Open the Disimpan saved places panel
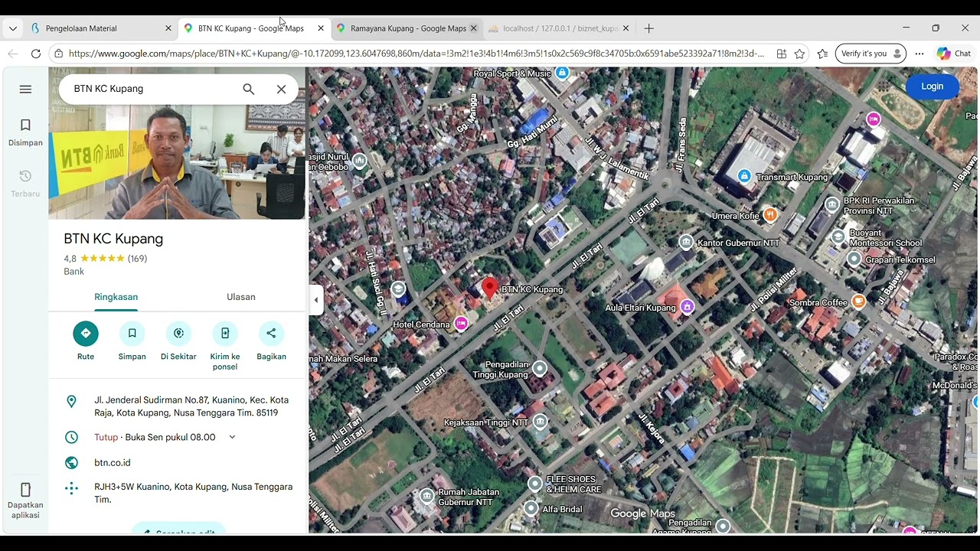980x551 pixels. [x=25, y=132]
